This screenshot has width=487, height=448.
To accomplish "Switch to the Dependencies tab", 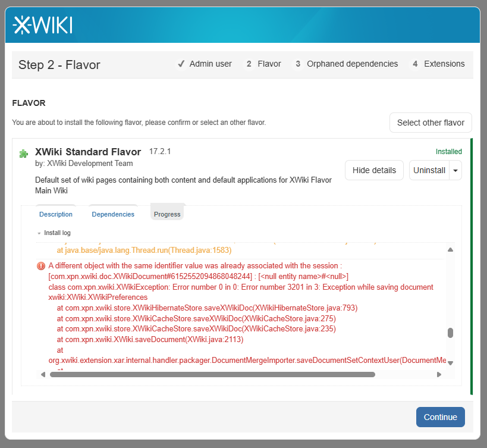I will [113, 214].
